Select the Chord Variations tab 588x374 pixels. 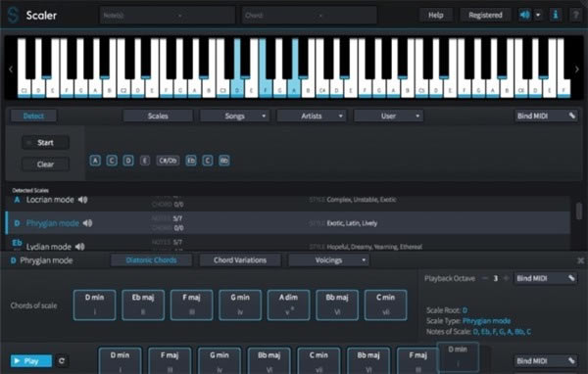(240, 260)
